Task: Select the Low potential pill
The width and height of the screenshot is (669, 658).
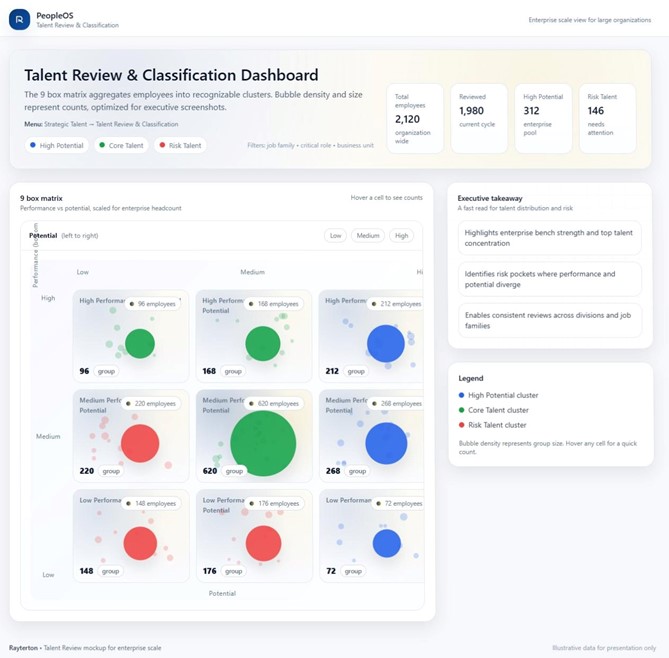Action: click(336, 236)
